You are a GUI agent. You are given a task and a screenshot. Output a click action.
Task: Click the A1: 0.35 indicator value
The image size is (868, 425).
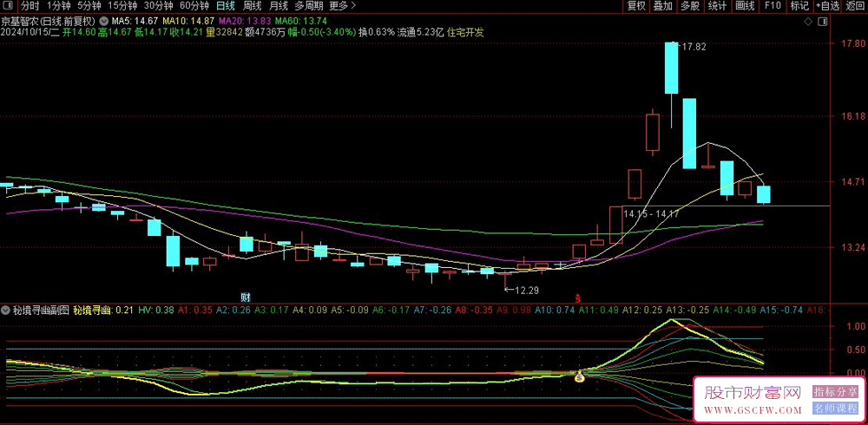(194, 311)
